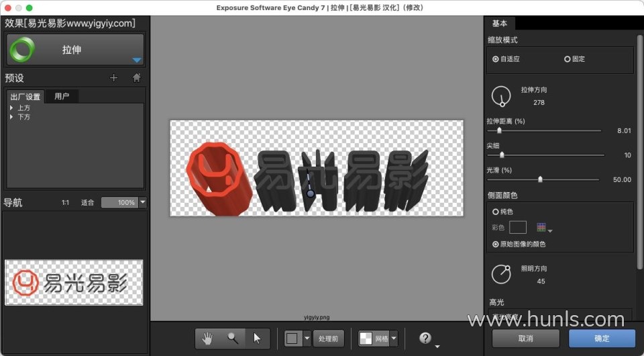Click the 取消 cancel button
The height and width of the screenshot is (356, 644).
pyautogui.click(x=526, y=338)
